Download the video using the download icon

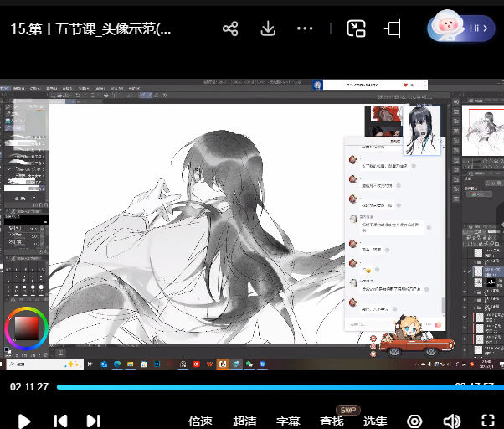click(268, 28)
